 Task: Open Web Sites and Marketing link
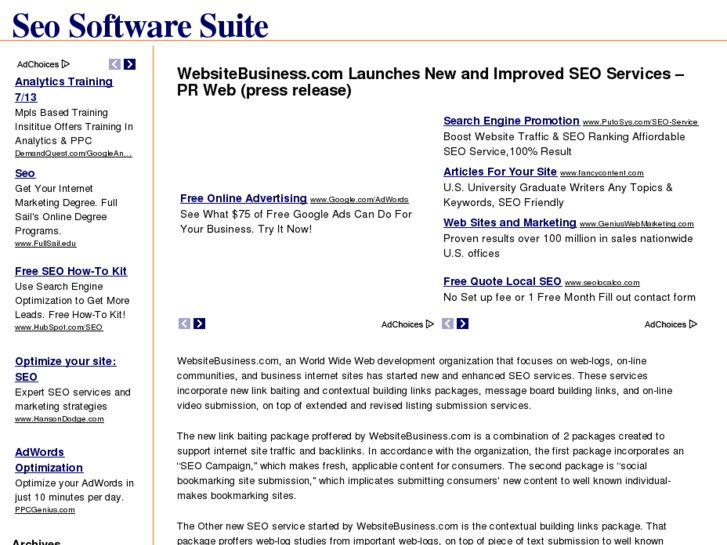click(510, 223)
